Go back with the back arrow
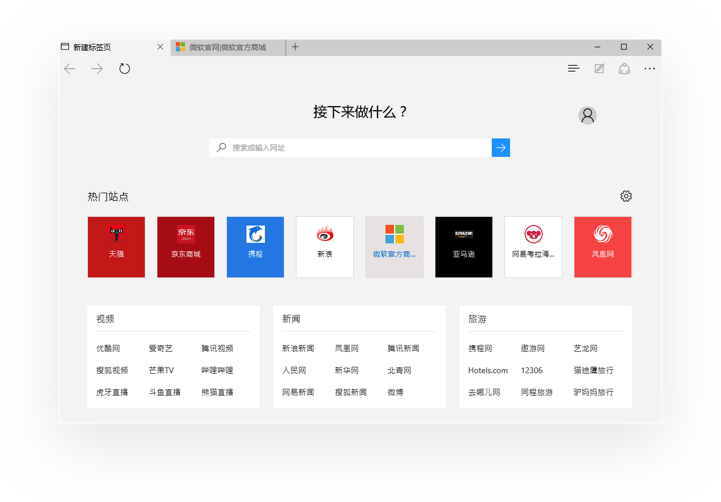Screen dimensions: 721x502 pyautogui.click(x=69, y=69)
